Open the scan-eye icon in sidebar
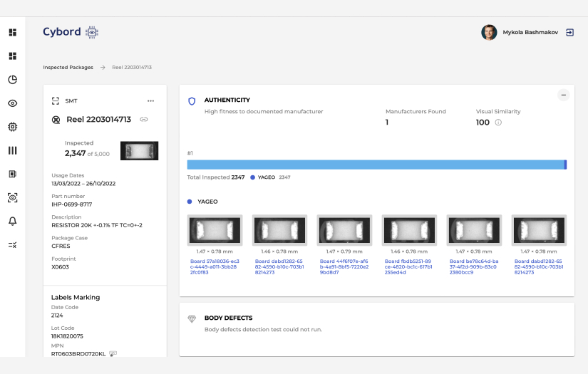The width and height of the screenshot is (588, 374). [12, 197]
